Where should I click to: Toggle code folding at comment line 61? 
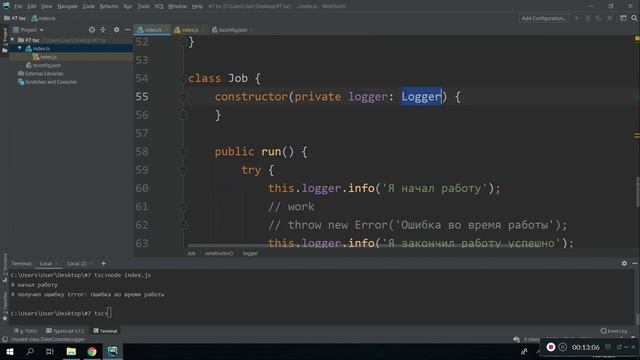pos(183,207)
